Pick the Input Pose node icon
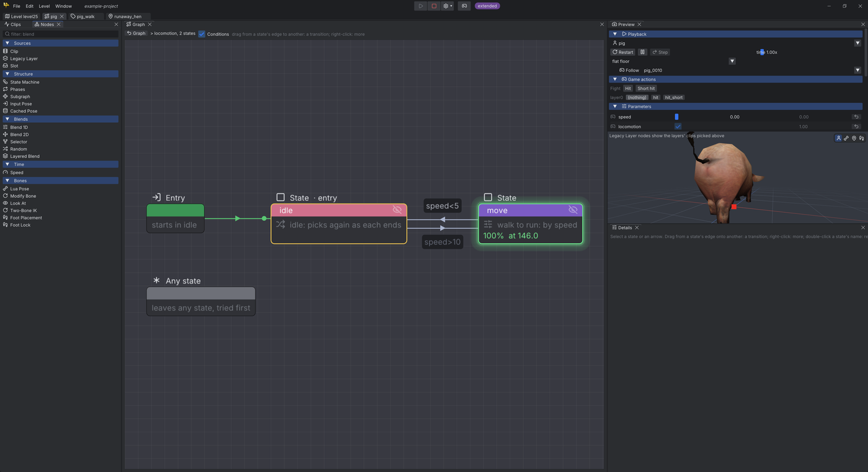Image resolution: width=868 pixels, height=472 pixels. 6,104
